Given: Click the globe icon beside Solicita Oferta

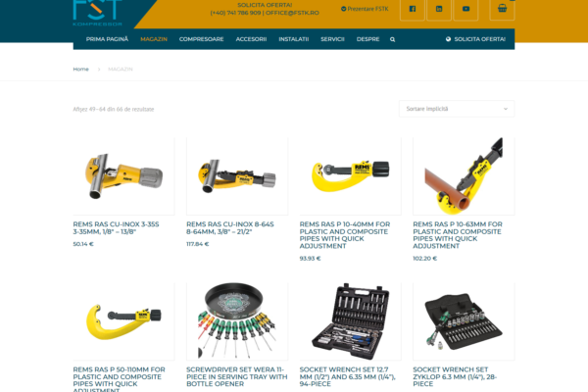Looking at the screenshot, I should tap(448, 39).
